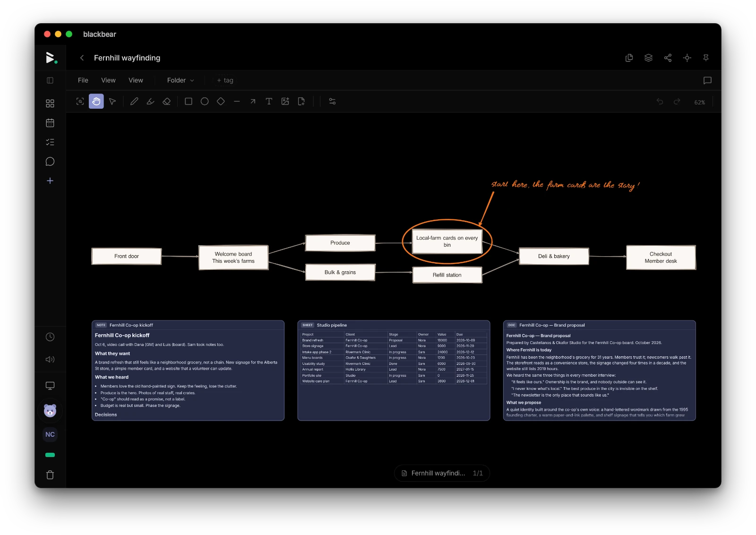This screenshot has width=756, height=535.
Task: Open the File menu
Action: click(x=83, y=80)
